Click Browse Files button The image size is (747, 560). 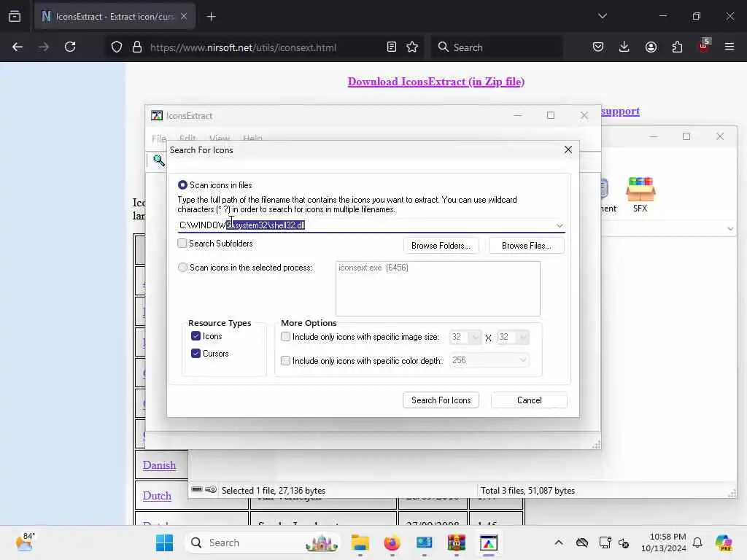click(x=527, y=246)
